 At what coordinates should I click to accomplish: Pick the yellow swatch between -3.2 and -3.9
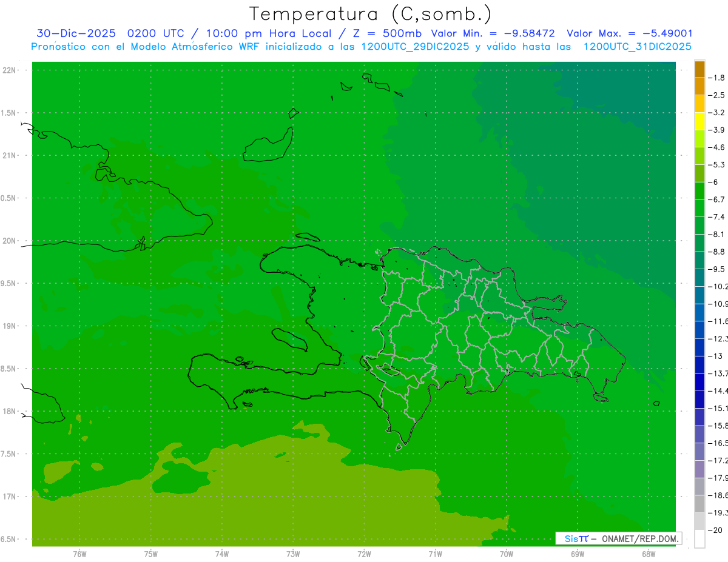(699, 121)
